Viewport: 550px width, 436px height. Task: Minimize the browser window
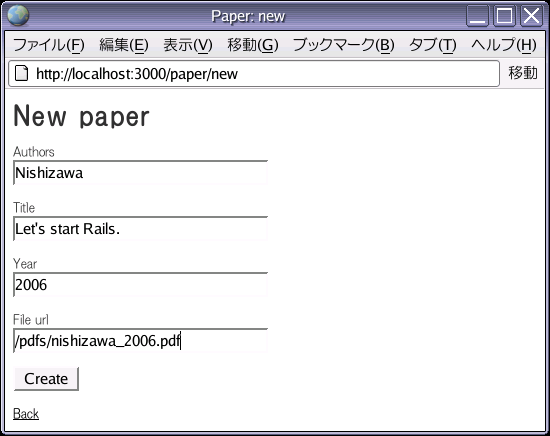[477, 16]
